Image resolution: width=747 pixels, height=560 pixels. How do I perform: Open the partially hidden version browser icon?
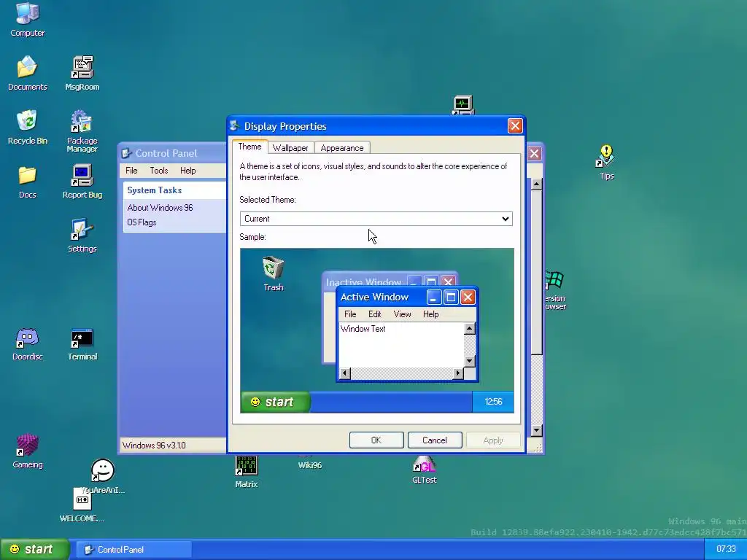554,290
